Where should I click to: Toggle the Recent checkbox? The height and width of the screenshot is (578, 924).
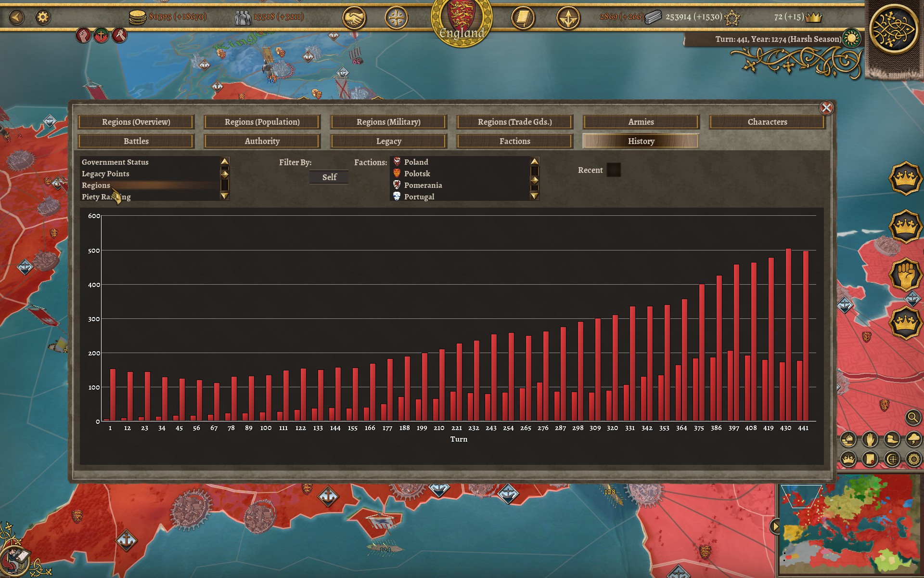click(614, 170)
